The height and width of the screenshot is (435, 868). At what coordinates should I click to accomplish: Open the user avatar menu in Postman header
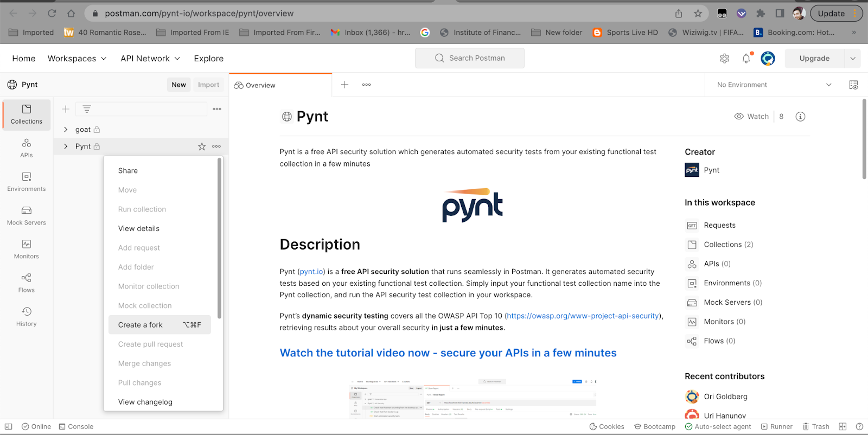768,59
